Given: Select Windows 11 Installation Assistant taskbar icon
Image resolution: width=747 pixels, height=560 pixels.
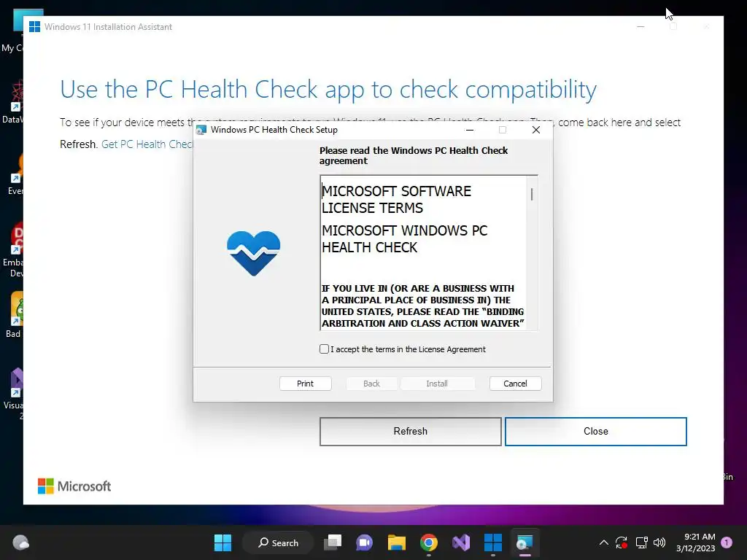Looking at the screenshot, I should point(492,542).
